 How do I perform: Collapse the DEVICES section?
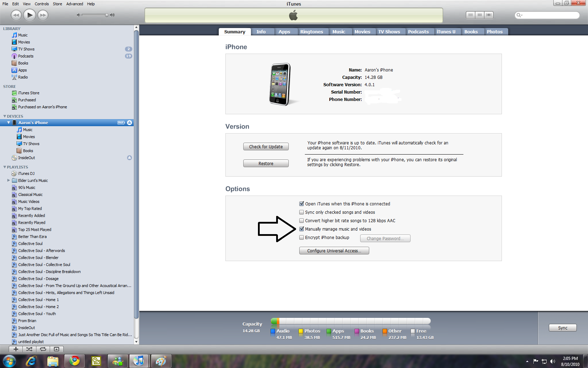click(5, 116)
